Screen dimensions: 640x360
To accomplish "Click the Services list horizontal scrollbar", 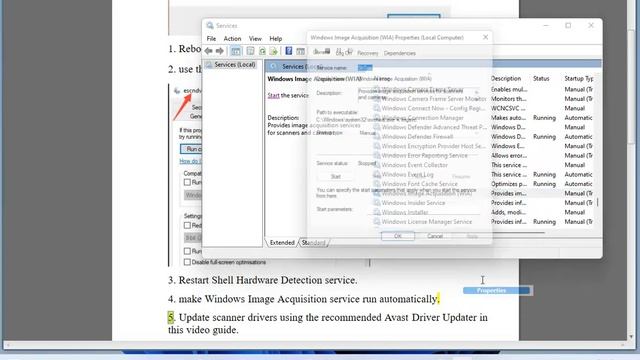I will 460,233.
